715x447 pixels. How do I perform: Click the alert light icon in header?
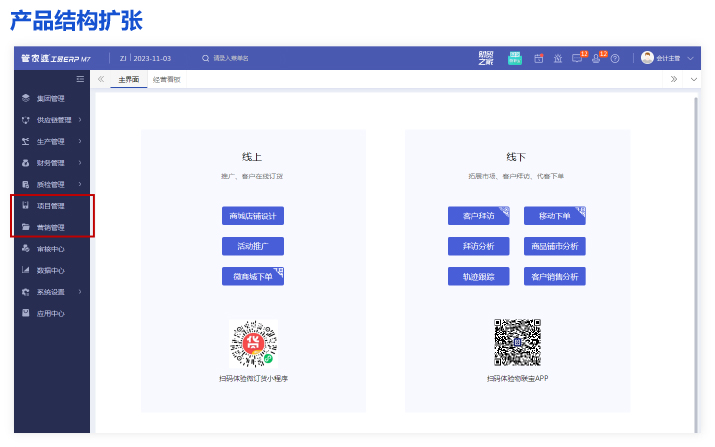[557, 59]
